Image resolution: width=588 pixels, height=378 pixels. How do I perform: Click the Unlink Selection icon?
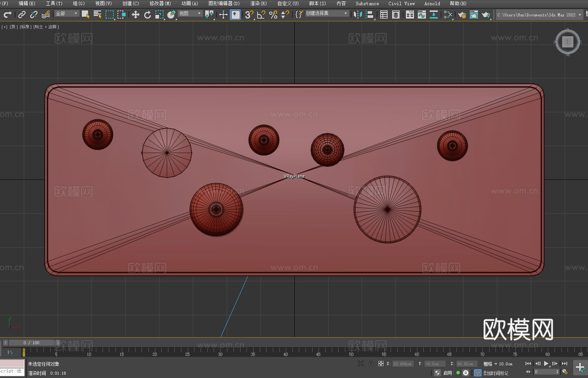click(34, 14)
